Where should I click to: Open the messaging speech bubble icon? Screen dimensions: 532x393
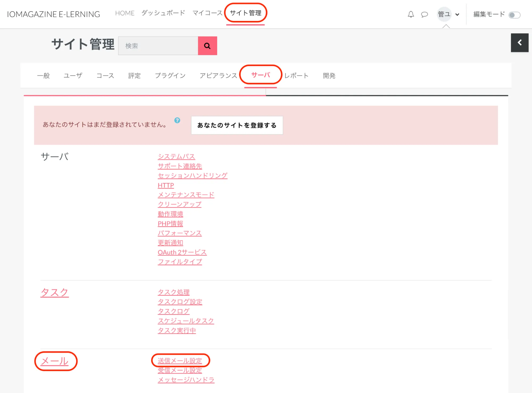pos(424,14)
